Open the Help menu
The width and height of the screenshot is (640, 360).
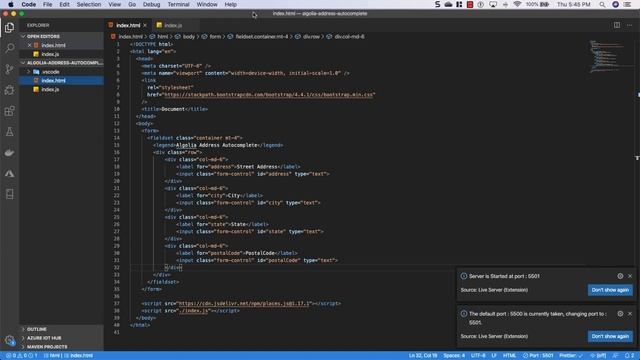coord(231,4)
